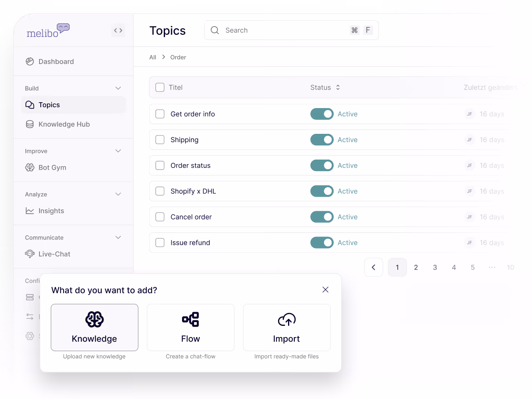
Task: Open the Dashboard menu item
Action: coord(74,62)
